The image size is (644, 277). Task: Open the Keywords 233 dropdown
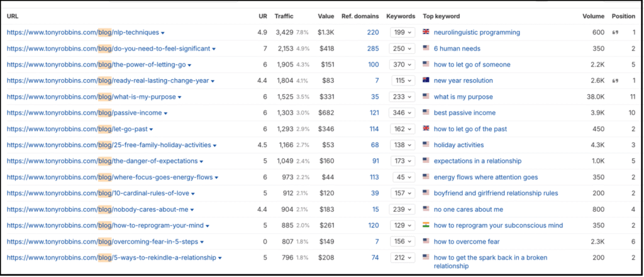402,97
